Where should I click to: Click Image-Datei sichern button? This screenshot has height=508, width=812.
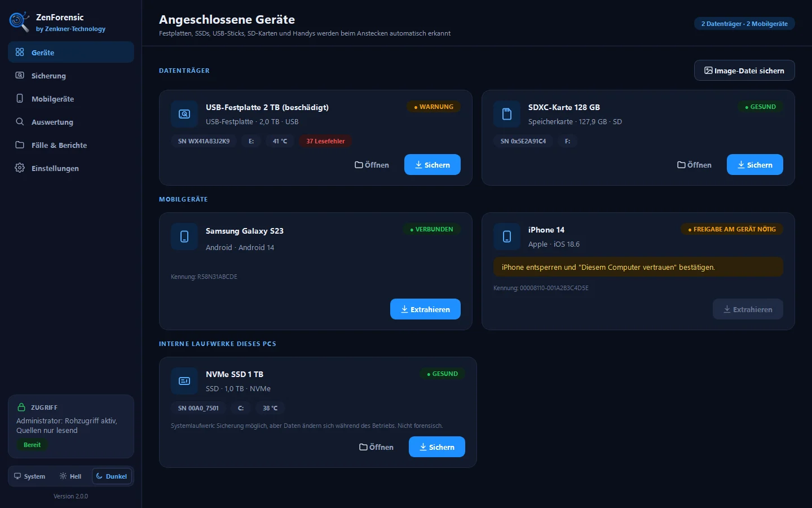(x=744, y=71)
